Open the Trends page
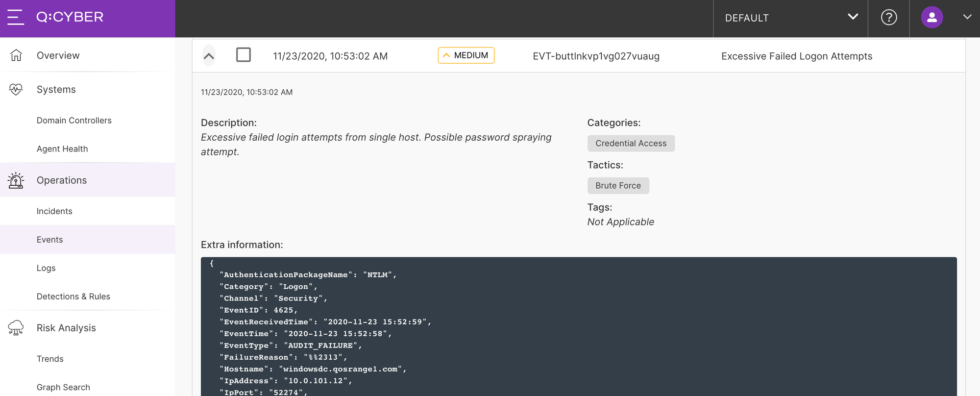Screen dimensions: 980x396 click(50, 359)
